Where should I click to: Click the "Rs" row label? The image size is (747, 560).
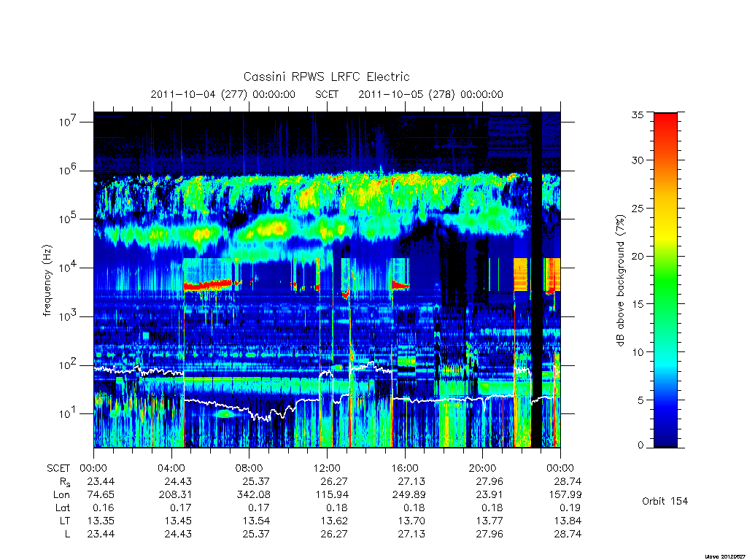tap(64, 482)
